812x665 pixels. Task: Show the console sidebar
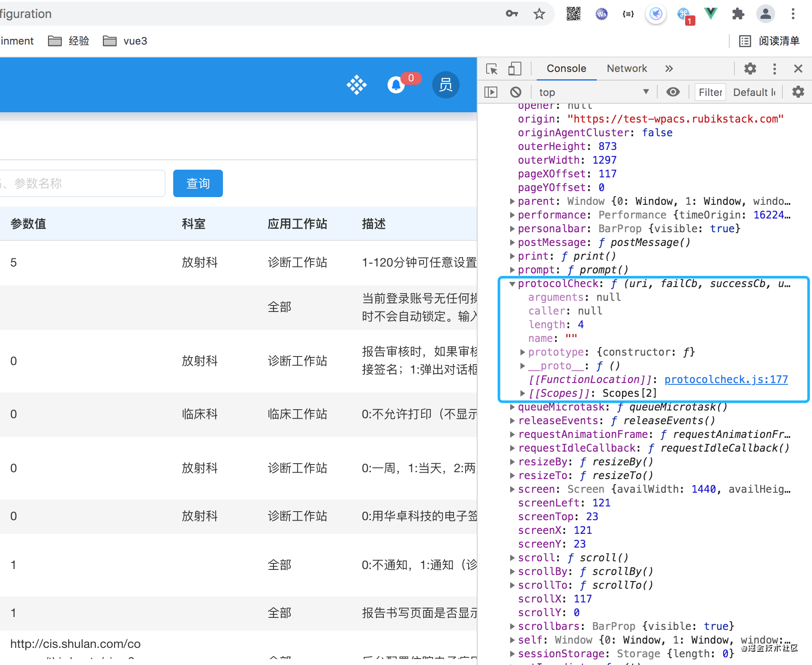click(x=491, y=92)
